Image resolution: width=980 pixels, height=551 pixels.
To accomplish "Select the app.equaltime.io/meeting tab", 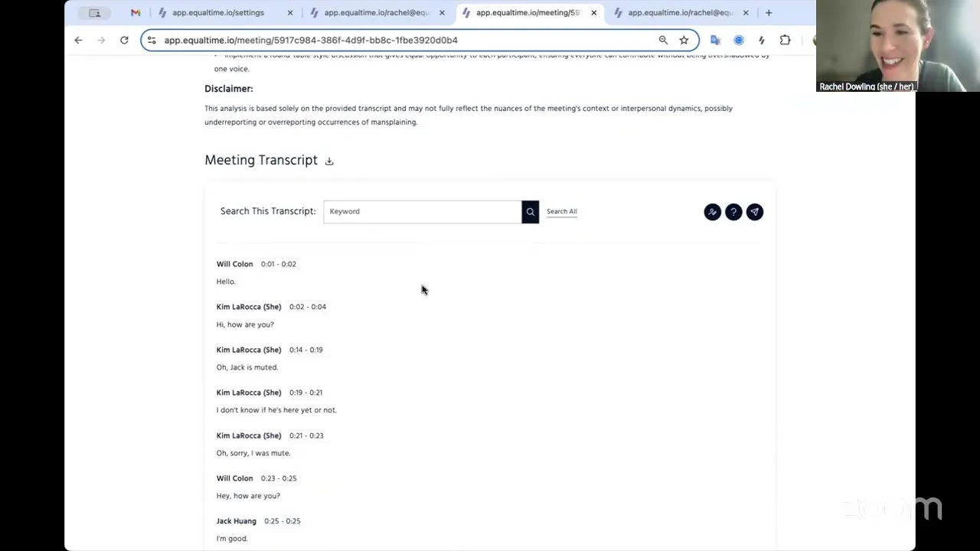I will pyautogui.click(x=528, y=12).
